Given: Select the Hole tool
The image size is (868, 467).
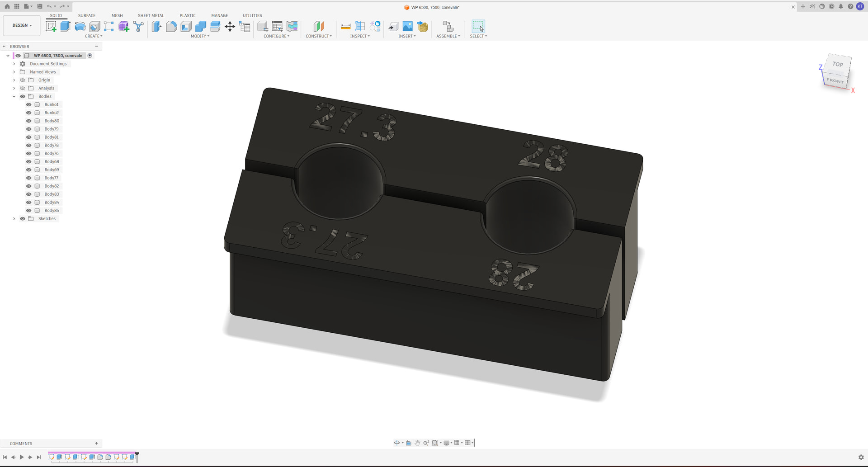Looking at the screenshot, I should pos(94,27).
